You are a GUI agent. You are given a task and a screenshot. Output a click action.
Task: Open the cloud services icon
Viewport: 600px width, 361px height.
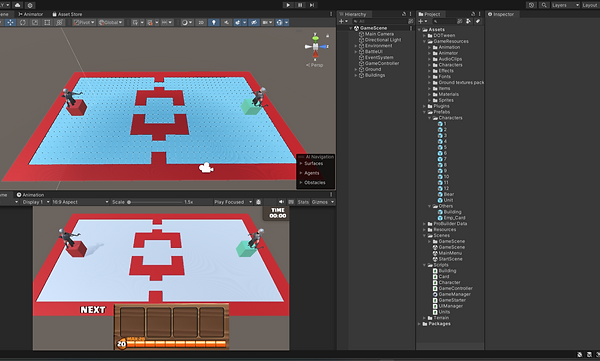point(17,5)
